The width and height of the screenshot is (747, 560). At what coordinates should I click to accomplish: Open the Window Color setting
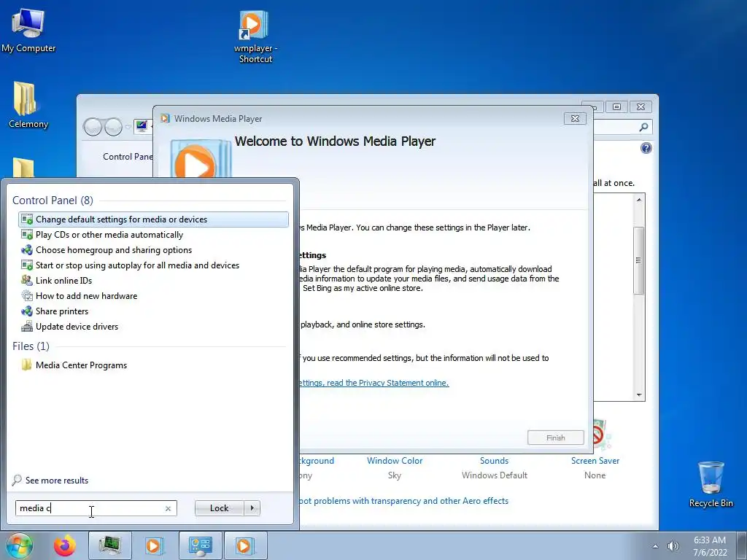395,461
